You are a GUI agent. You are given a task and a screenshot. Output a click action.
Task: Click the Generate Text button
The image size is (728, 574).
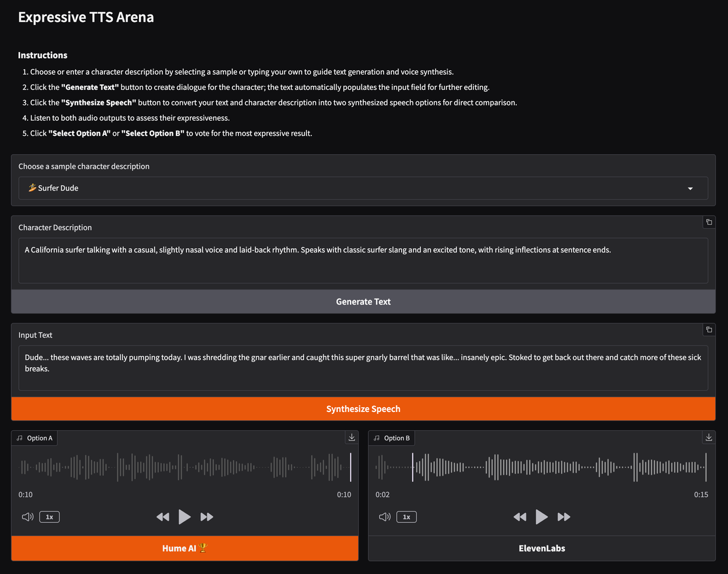pos(363,302)
